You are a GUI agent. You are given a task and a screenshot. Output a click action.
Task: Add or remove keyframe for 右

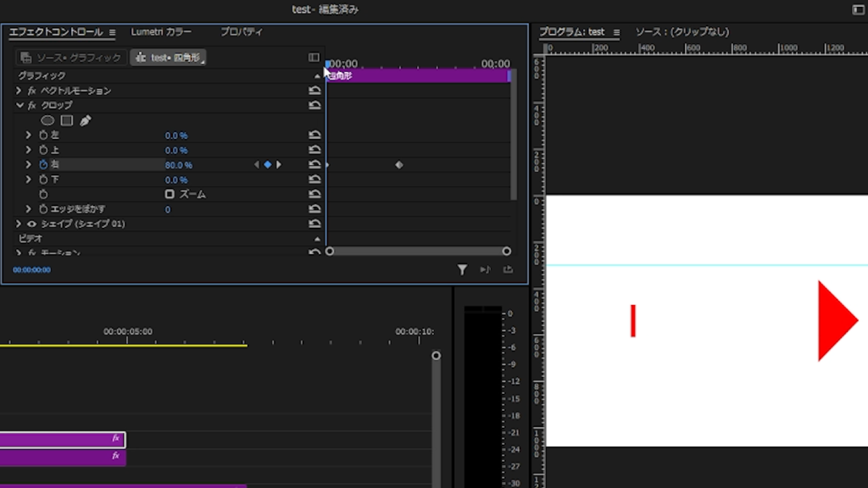click(268, 165)
